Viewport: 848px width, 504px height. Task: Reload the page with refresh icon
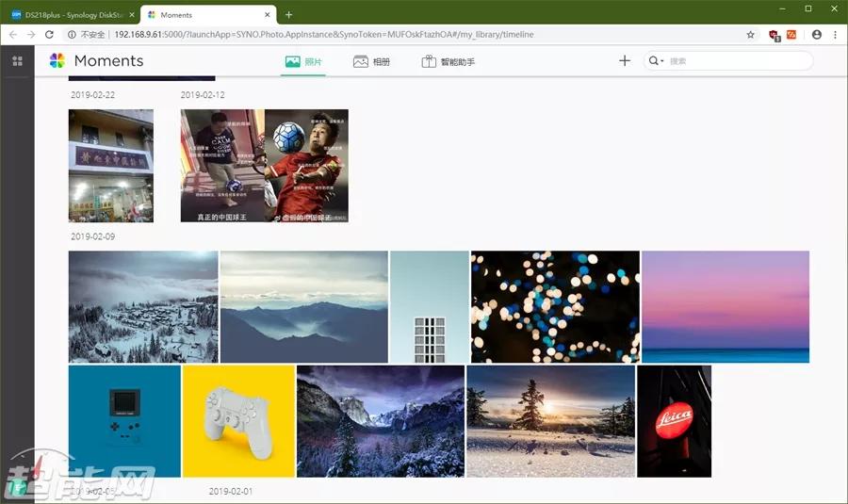click(49, 35)
